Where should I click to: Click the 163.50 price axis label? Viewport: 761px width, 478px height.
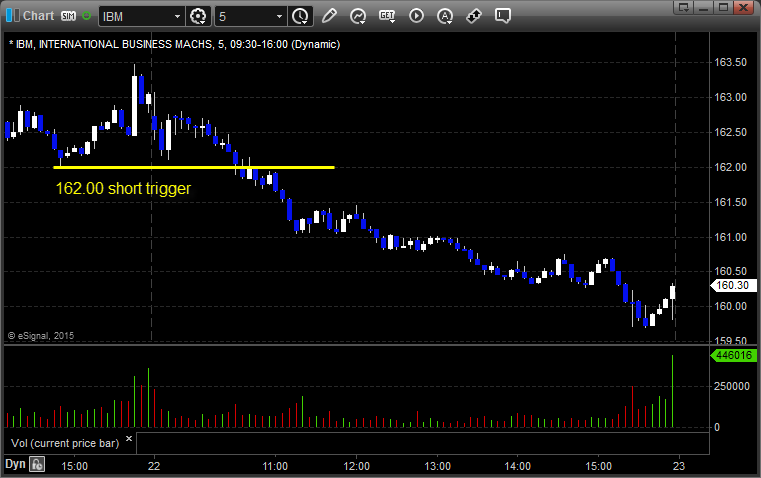click(730, 62)
